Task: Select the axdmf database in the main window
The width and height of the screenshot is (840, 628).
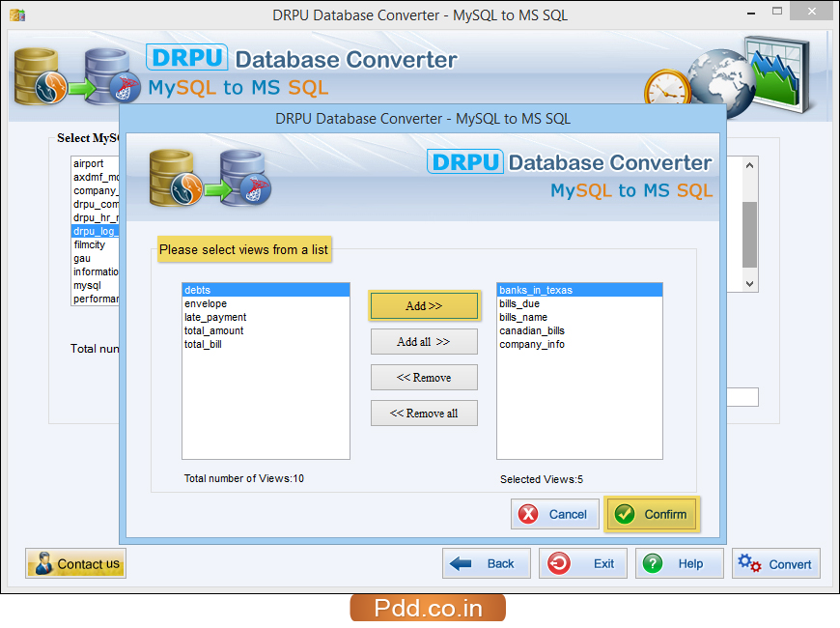Action: (95, 177)
